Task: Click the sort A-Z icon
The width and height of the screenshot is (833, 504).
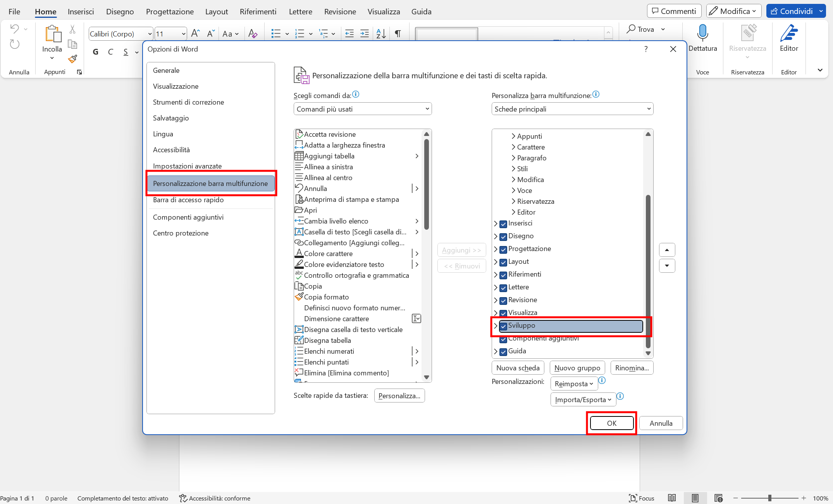Action: (380, 34)
